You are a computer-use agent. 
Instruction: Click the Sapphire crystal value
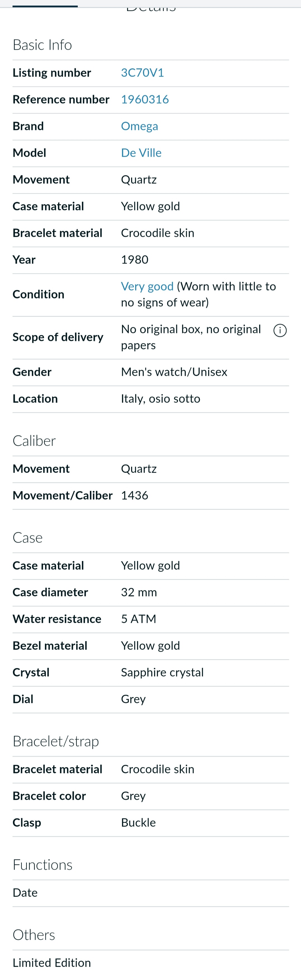point(162,672)
